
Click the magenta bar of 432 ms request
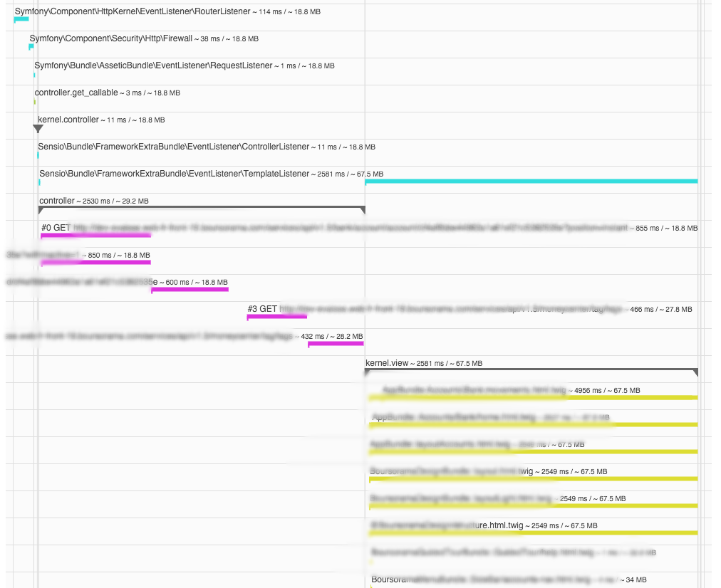(335, 344)
